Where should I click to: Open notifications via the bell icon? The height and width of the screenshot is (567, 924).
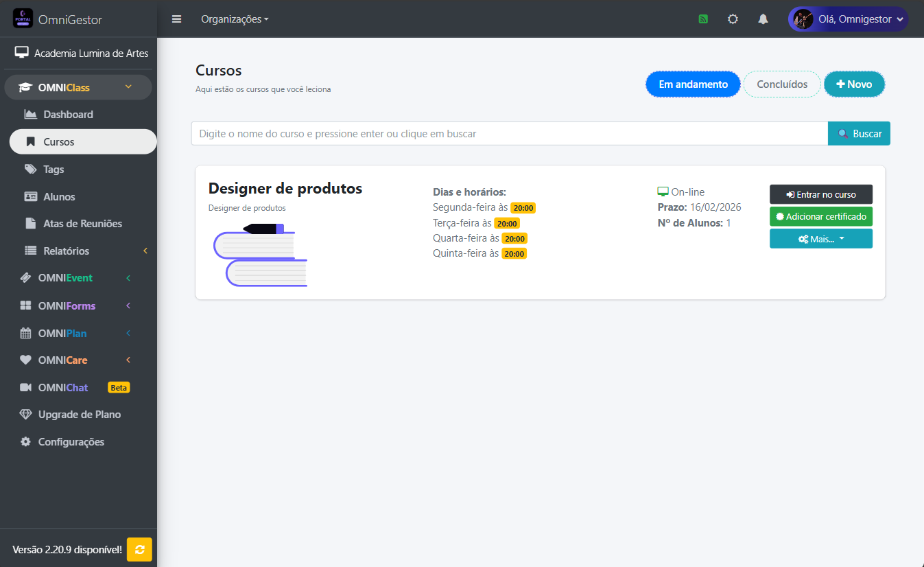[763, 19]
